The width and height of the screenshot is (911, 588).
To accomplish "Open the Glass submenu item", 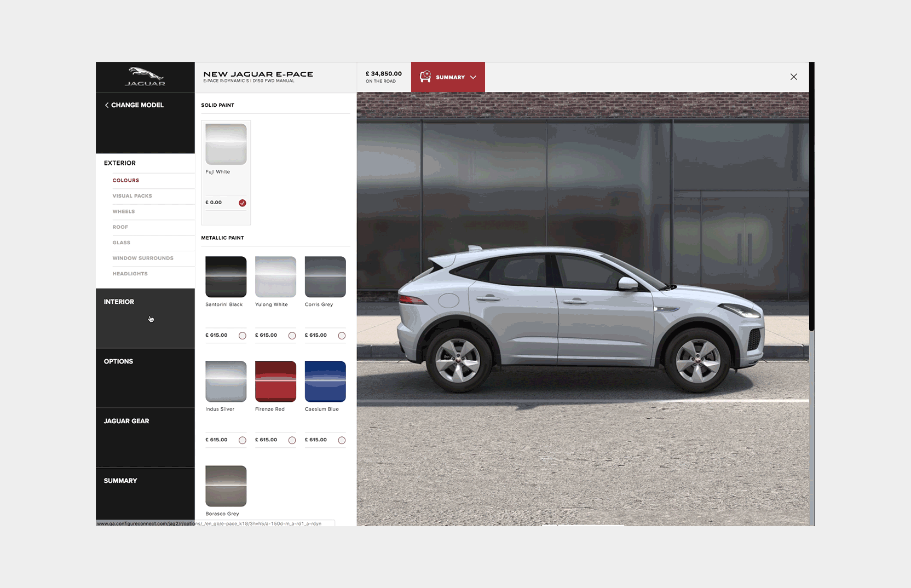I will [122, 243].
